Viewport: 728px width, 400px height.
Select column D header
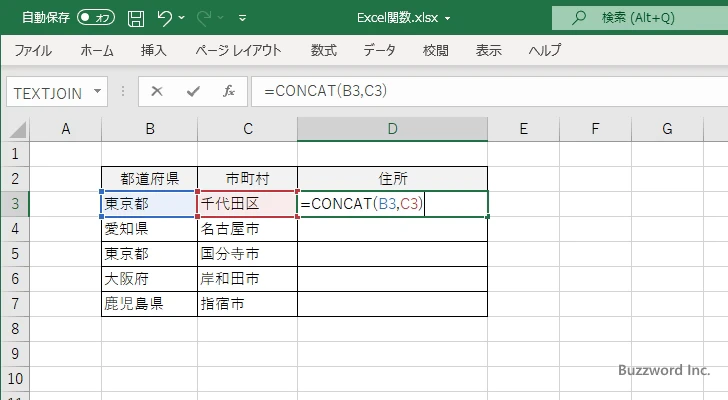(x=392, y=129)
